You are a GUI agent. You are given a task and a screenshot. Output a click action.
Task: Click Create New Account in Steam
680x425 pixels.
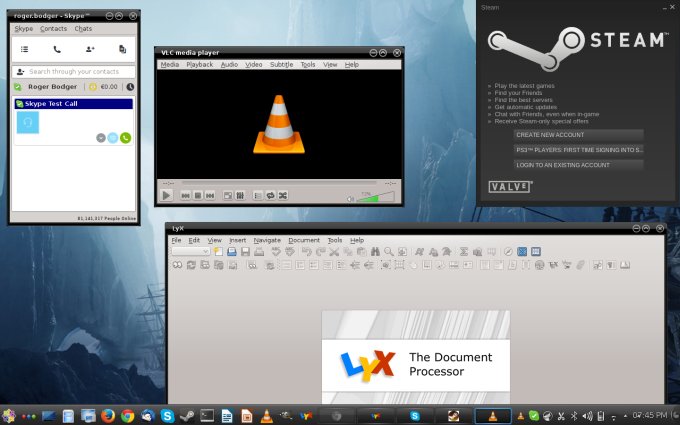[x=578, y=135]
